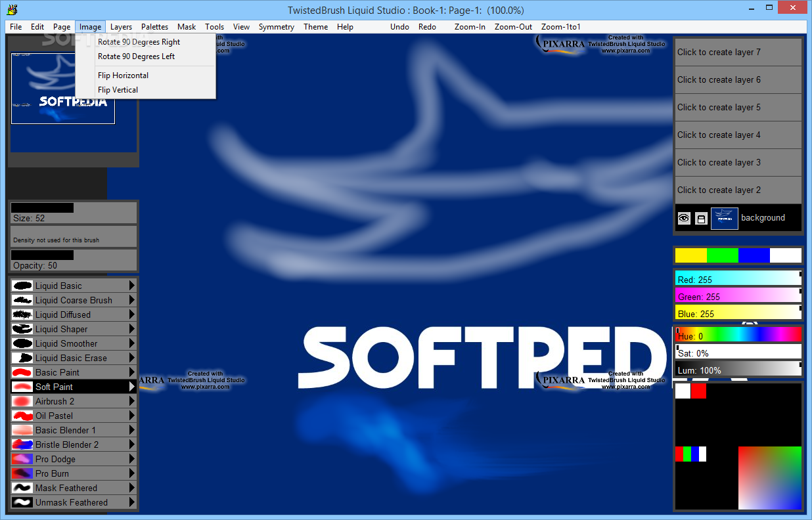812x520 pixels.
Task: Open Unmask Feathered variations arrow
Action: 132,502
